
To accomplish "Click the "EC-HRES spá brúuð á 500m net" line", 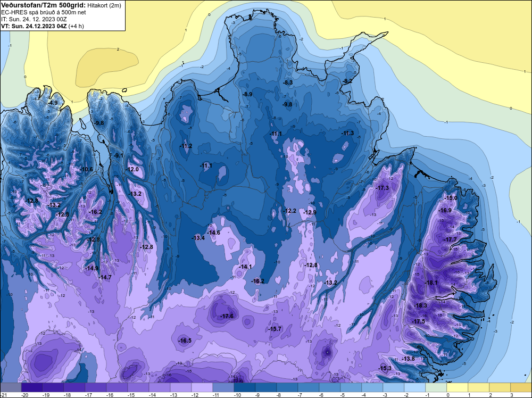I will coord(44,12).
